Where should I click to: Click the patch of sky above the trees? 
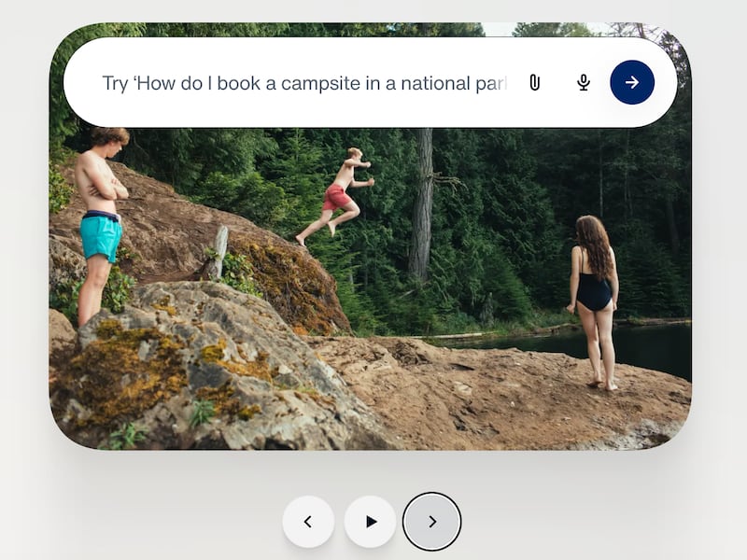498,29
